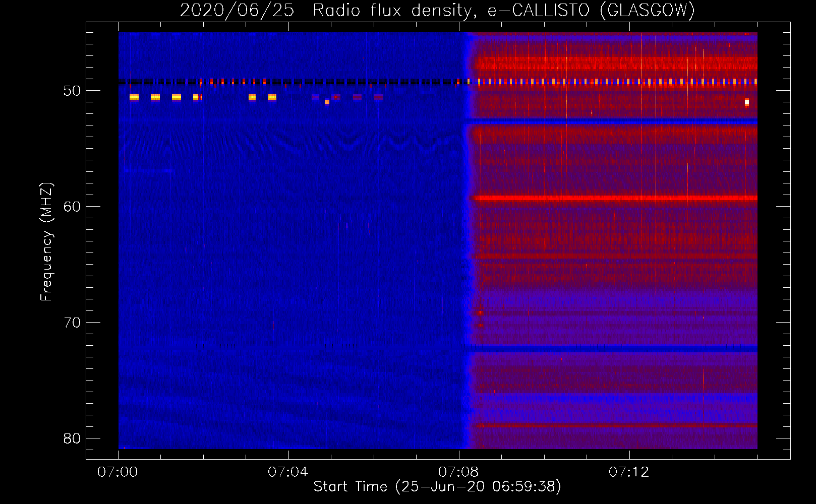816x504 pixels.
Task: Click the 07:08 time tick label
Action: point(458,472)
